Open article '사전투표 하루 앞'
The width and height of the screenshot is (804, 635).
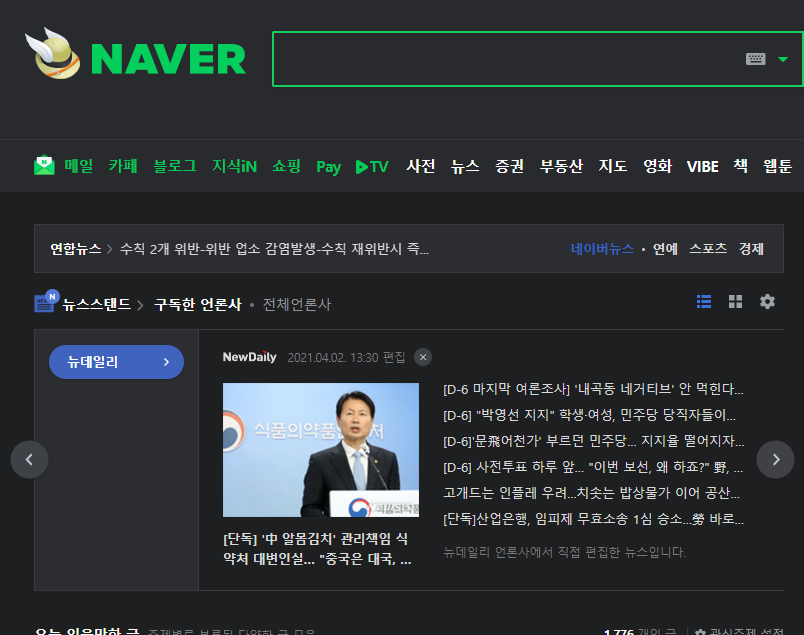(593, 467)
